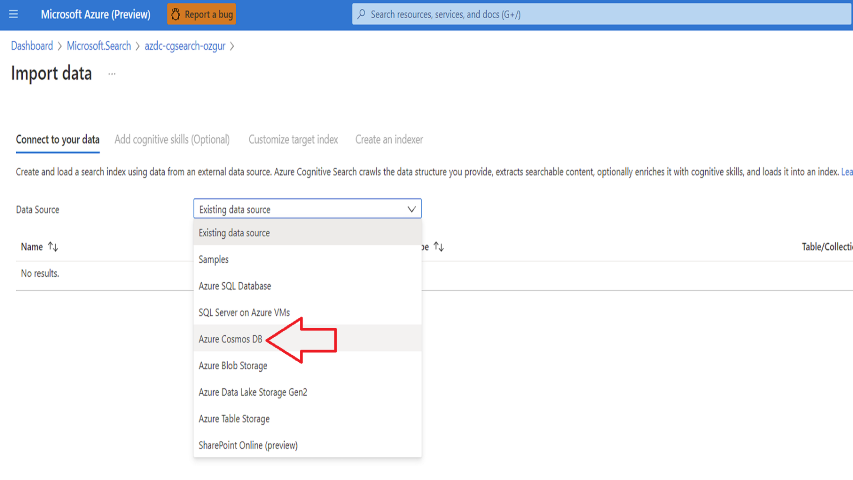Open the hamburger portal menu
This screenshot has height=480, width=853.
[14, 14]
